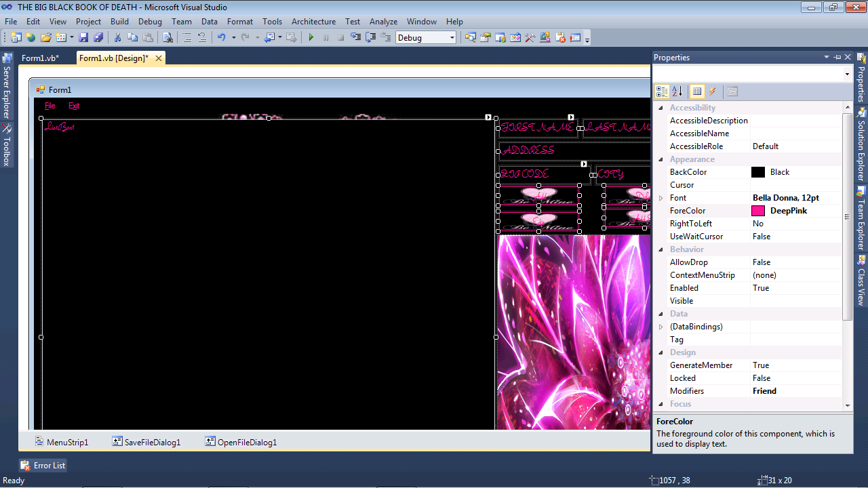Click the Copy toolbar icon
The width and height of the screenshot is (868, 488).
pyautogui.click(x=133, y=38)
